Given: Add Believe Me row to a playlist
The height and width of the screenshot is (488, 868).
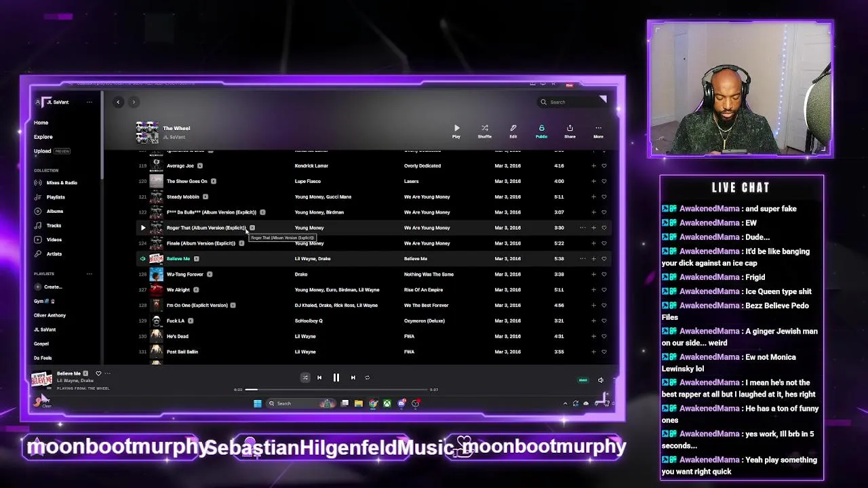Looking at the screenshot, I should (593, 258).
